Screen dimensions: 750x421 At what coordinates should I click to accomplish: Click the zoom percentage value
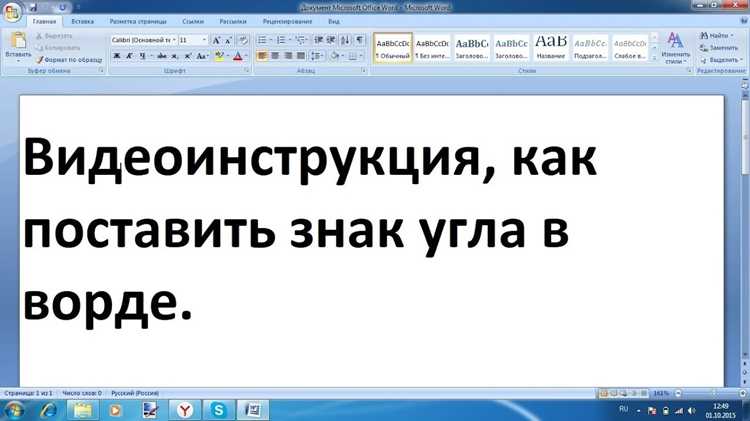[x=662, y=393]
